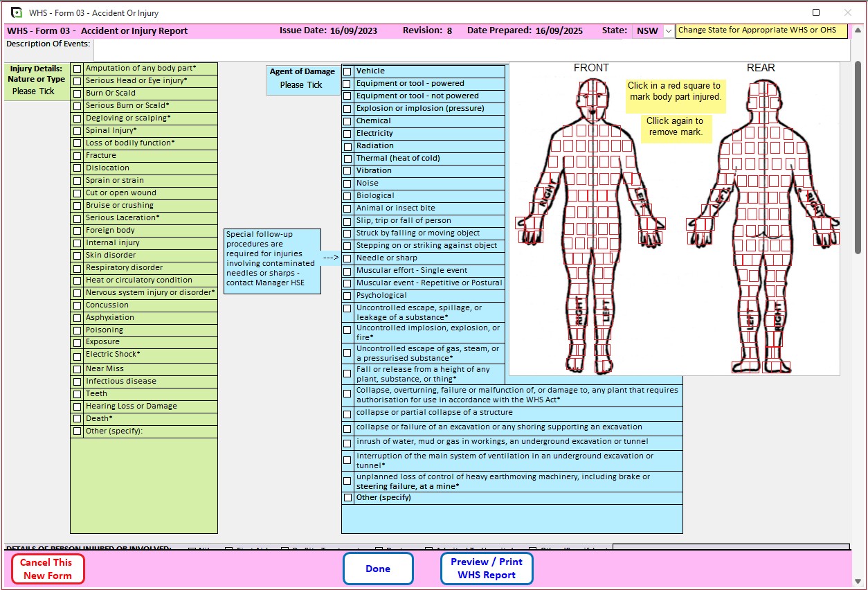
Task: Click Cancel This New Form
Action: [x=47, y=568]
